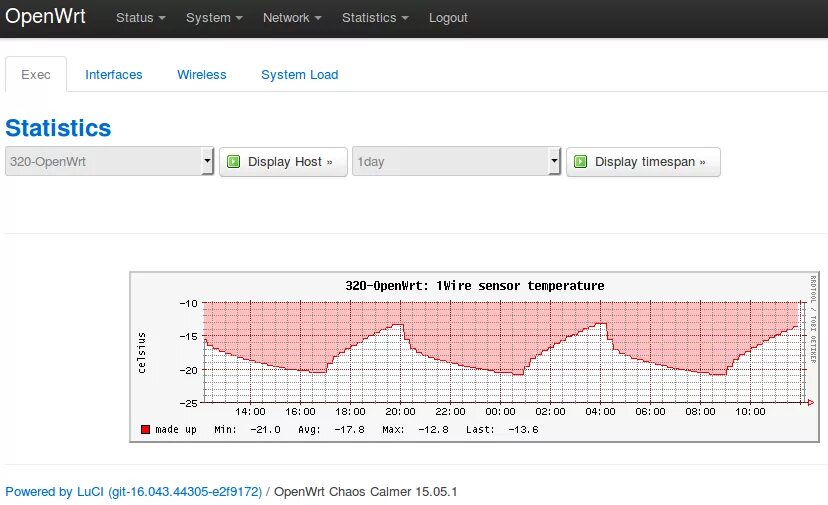The image size is (828, 505).
Task: Click the Display timespan button
Action: (x=643, y=162)
